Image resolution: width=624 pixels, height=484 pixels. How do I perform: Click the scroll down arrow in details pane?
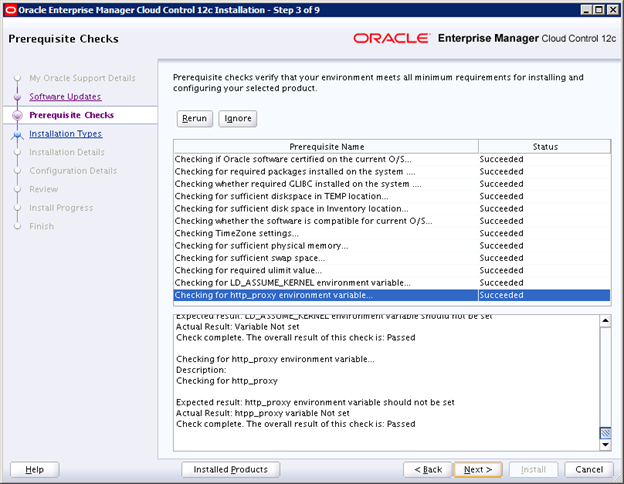[x=605, y=445]
